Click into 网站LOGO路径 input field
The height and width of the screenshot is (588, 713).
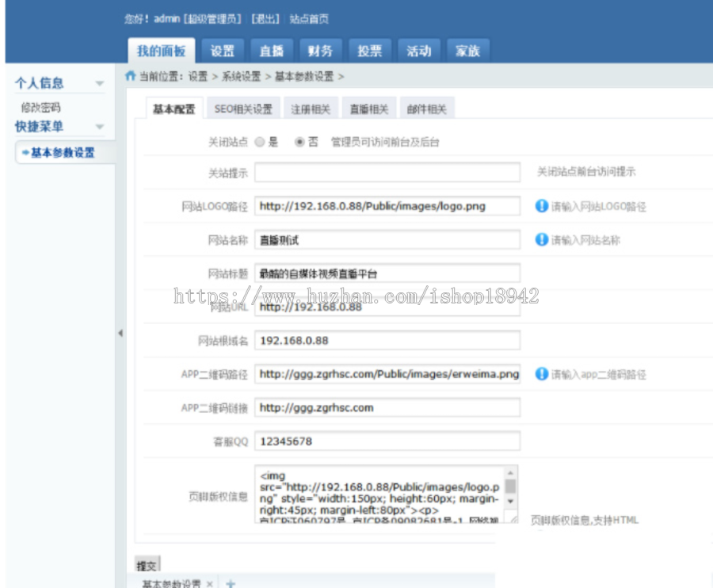pos(387,206)
